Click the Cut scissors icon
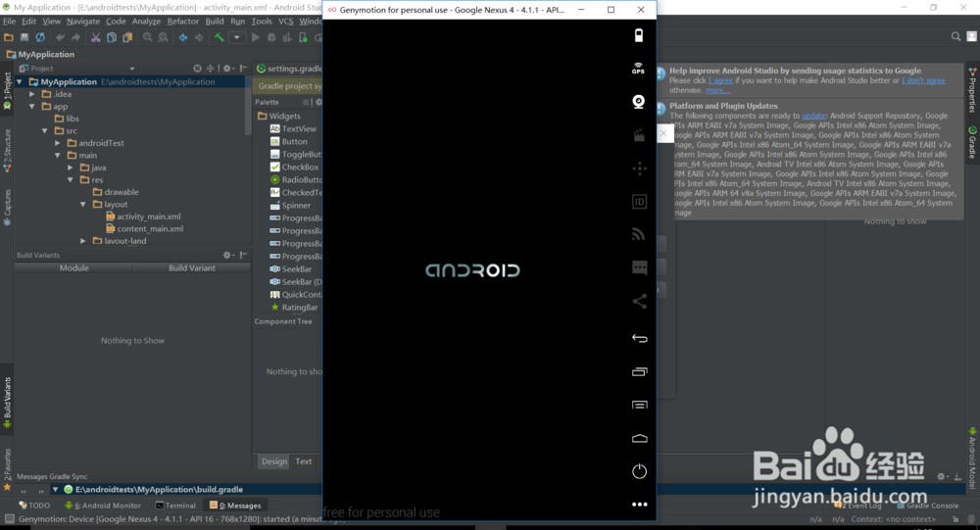 (96, 37)
